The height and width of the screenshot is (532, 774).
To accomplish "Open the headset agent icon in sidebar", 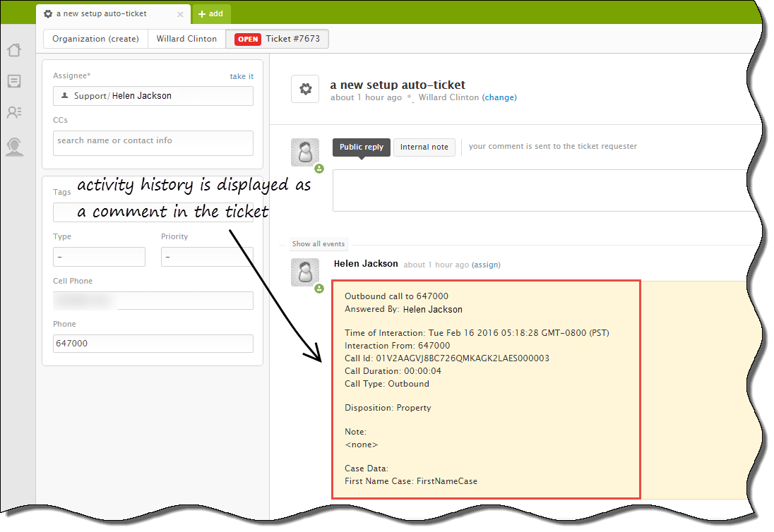I will [14, 146].
